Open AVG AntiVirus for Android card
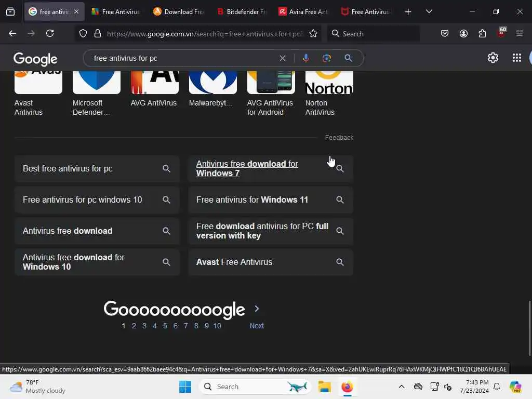 [x=271, y=93]
